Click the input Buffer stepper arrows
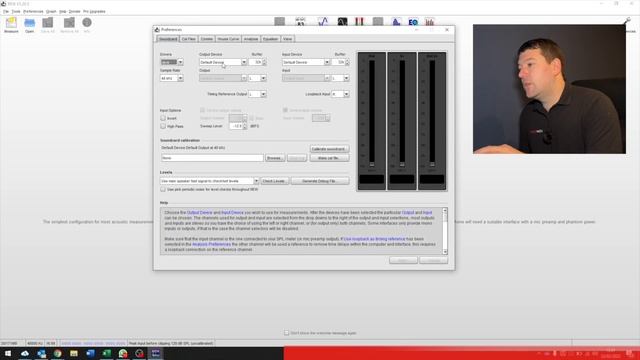This screenshot has height=360, width=640. tap(347, 62)
